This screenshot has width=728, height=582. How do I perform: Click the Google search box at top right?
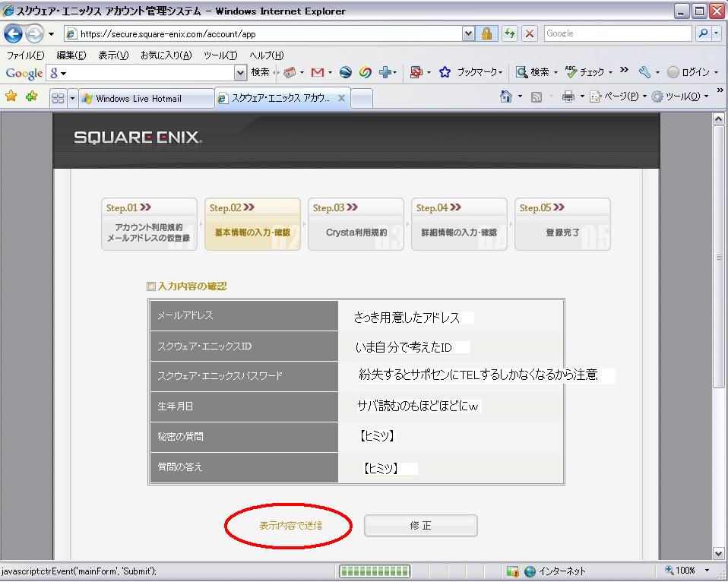[x=617, y=33]
